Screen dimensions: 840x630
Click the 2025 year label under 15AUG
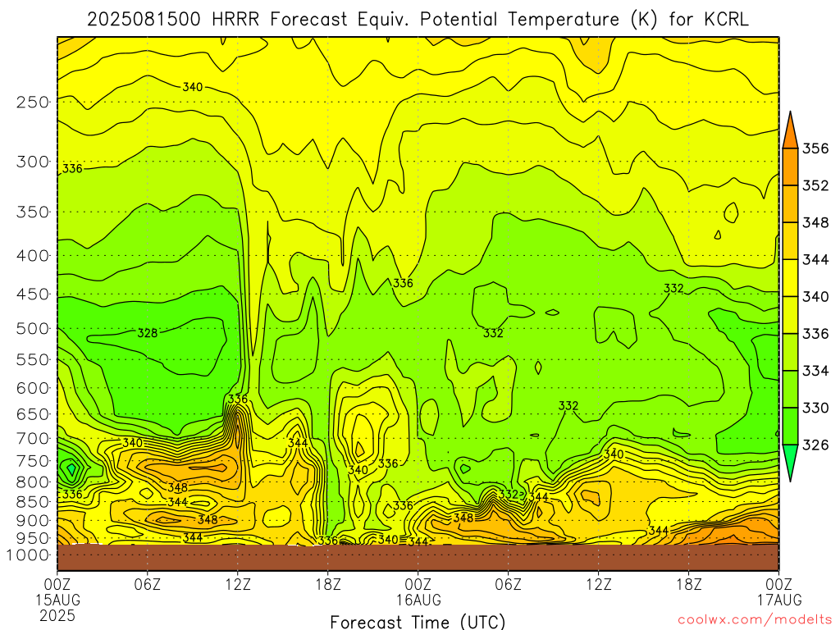(58, 615)
